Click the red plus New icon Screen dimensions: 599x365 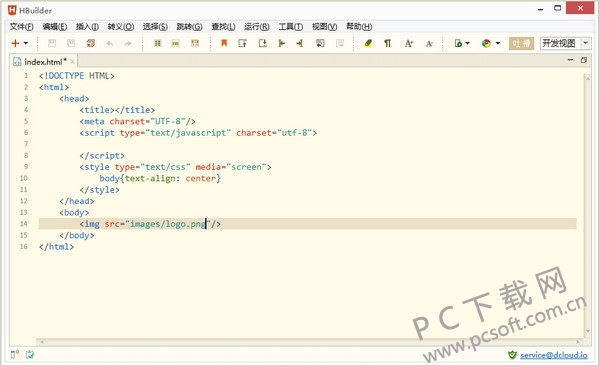(15, 43)
